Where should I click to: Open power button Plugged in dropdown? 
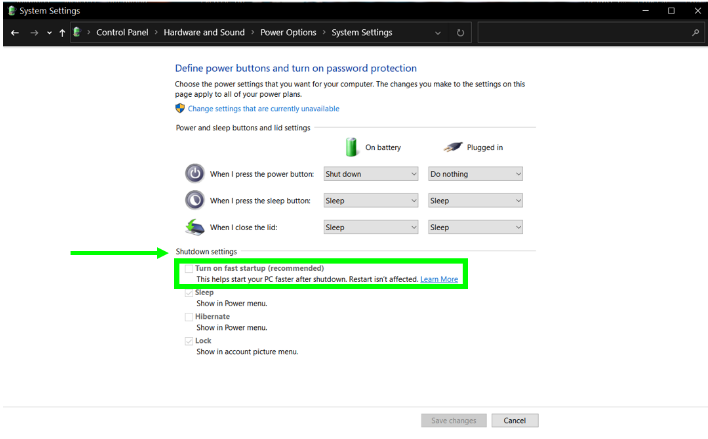[475, 174]
